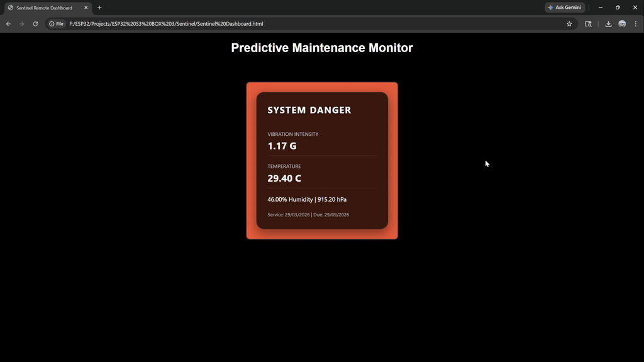Go back with the browser back arrow
The height and width of the screenshot is (362, 644).
8,24
